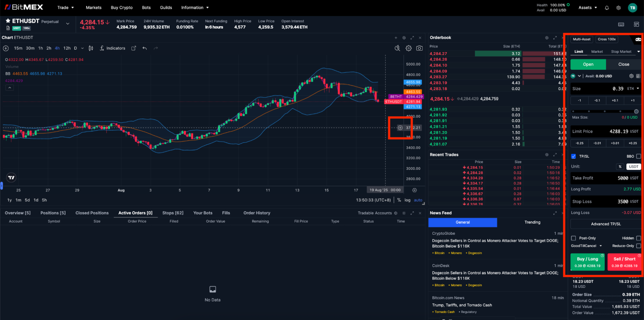644x320 pixels.
Task: Enable the Post-Only checkbox
Action: (x=573, y=238)
